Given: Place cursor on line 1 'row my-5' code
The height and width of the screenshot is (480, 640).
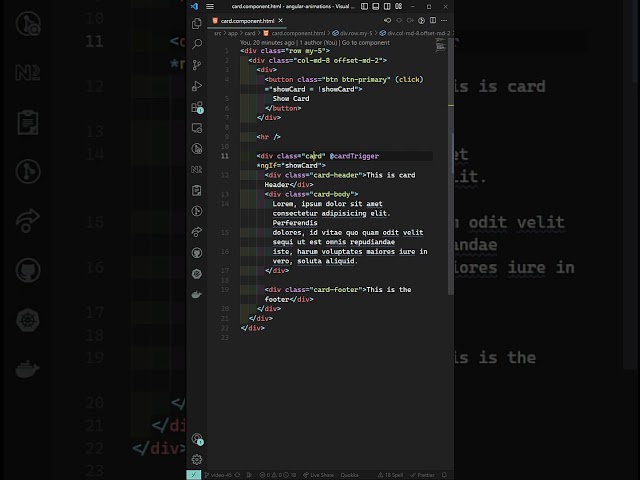Looking at the screenshot, I should (305, 51).
